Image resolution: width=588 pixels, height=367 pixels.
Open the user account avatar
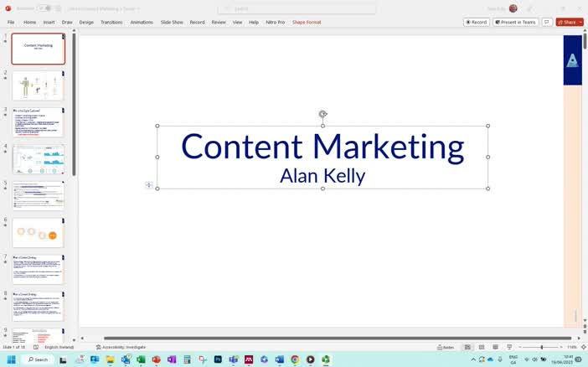coord(513,8)
